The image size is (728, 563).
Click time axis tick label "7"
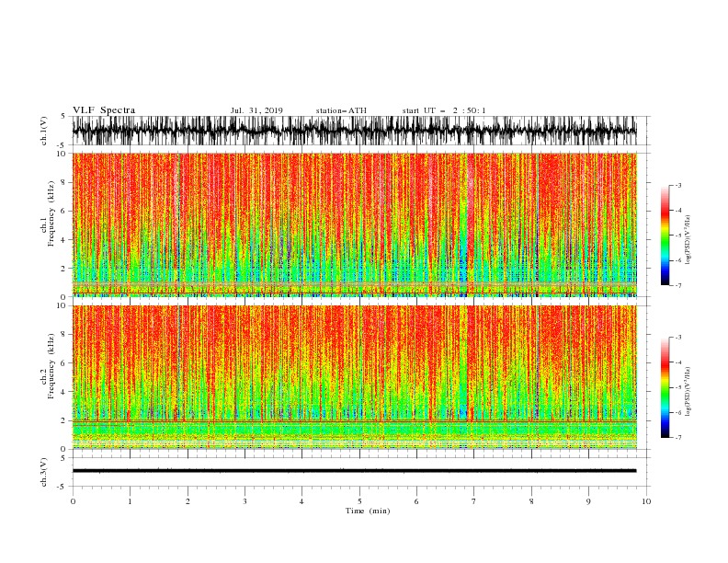(x=474, y=501)
